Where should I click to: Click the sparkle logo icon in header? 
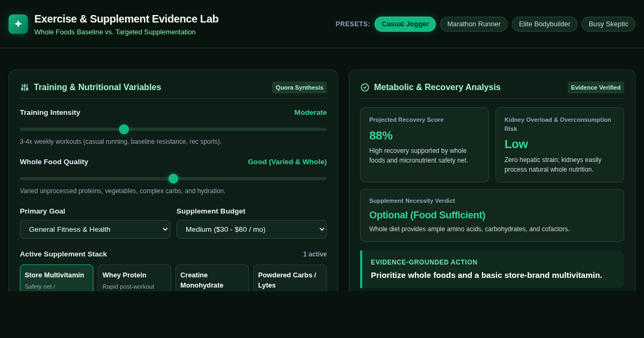click(x=18, y=24)
